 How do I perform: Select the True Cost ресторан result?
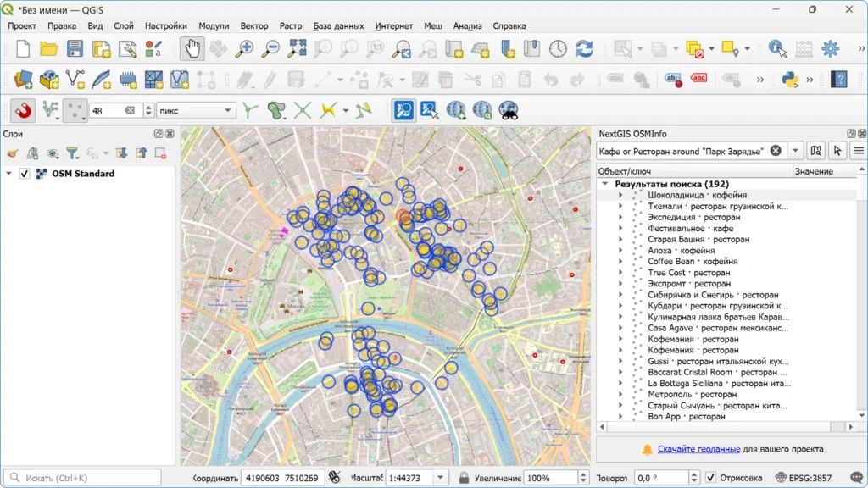(x=688, y=272)
